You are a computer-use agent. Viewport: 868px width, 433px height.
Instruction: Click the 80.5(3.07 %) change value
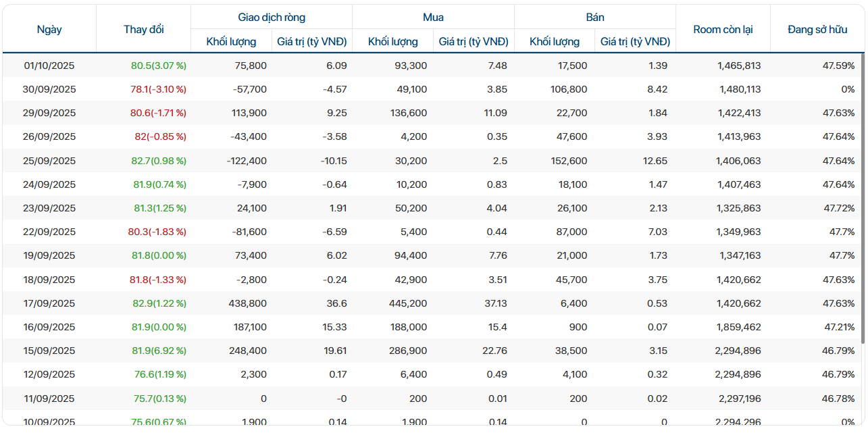click(159, 66)
